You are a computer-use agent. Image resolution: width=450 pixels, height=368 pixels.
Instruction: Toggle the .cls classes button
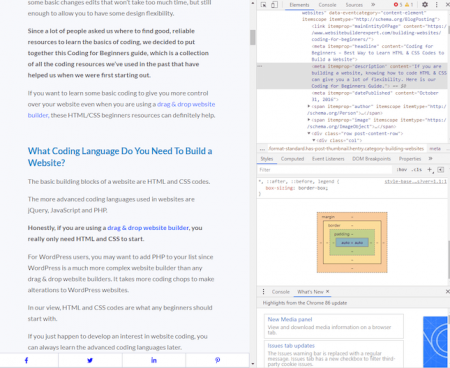417,170
